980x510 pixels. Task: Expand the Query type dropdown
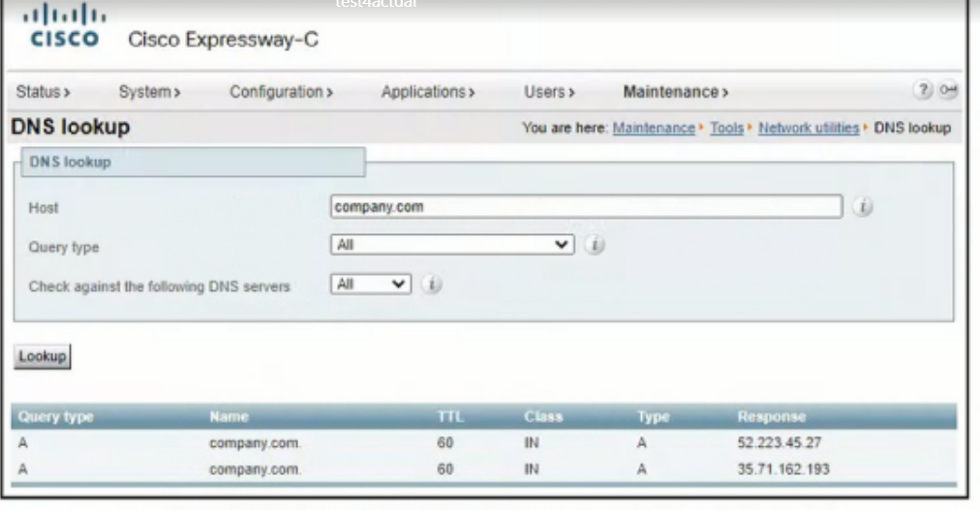(452, 246)
